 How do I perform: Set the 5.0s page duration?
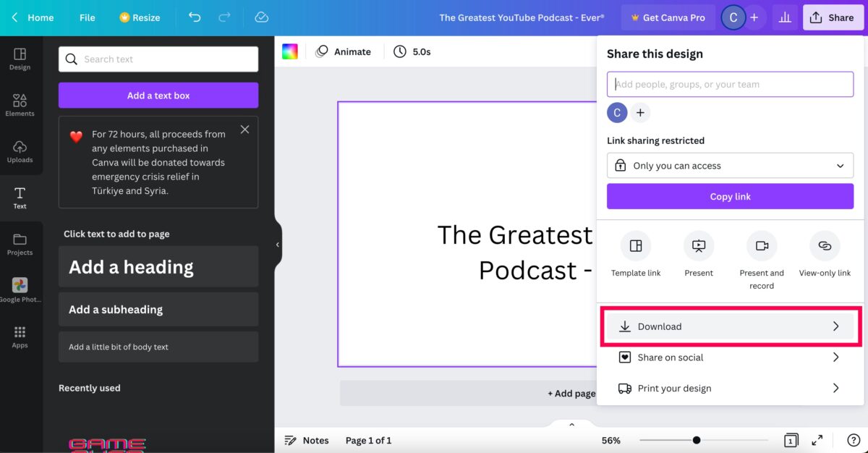pyautogui.click(x=412, y=51)
